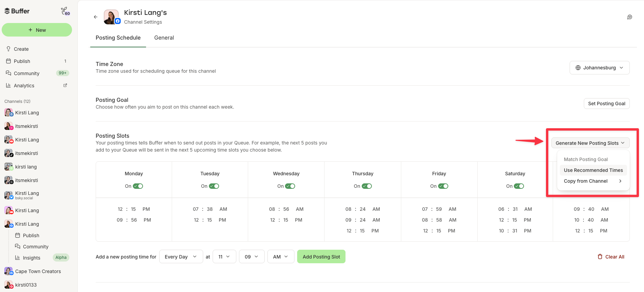The image size is (644, 292).
Task: Disable Monday posting toggle
Action: coord(138,186)
